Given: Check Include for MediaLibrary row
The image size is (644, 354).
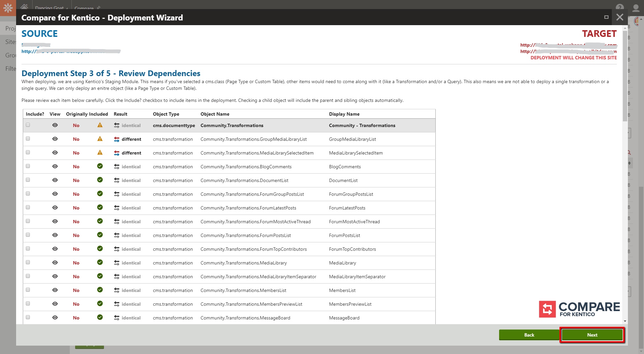Looking at the screenshot, I should click(28, 262).
